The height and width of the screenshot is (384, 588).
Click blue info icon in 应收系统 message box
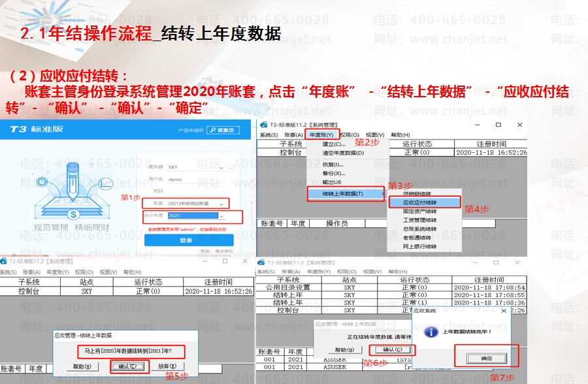[431, 332]
